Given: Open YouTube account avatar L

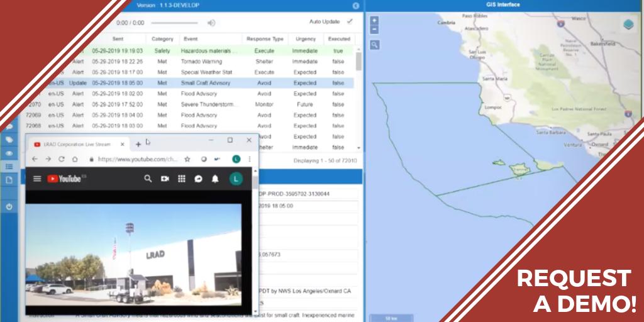Looking at the screenshot, I should click(236, 179).
